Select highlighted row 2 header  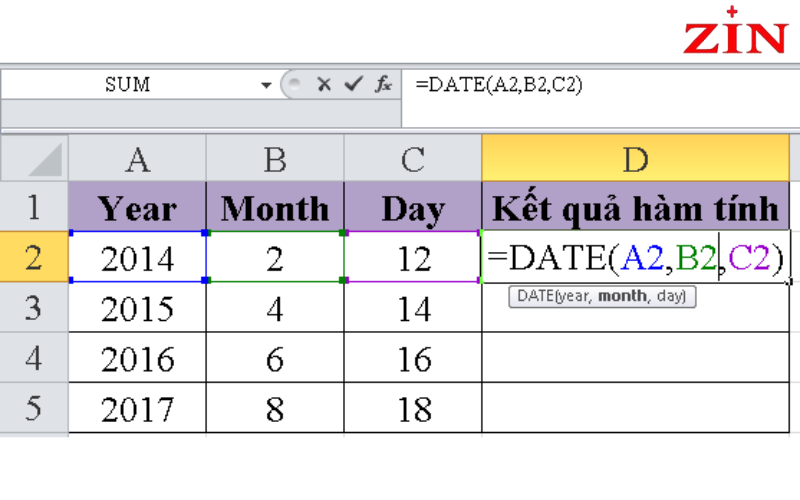34,257
